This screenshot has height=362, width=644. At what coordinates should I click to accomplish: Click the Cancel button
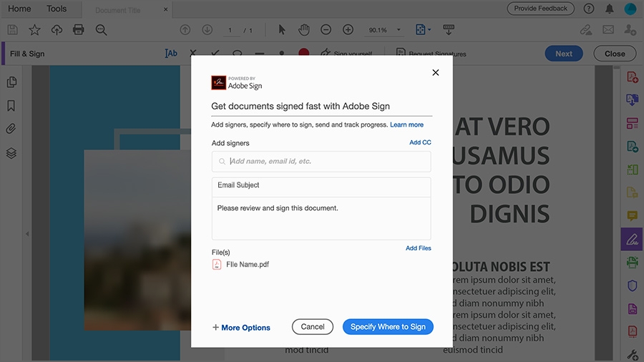pyautogui.click(x=313, y=327)
